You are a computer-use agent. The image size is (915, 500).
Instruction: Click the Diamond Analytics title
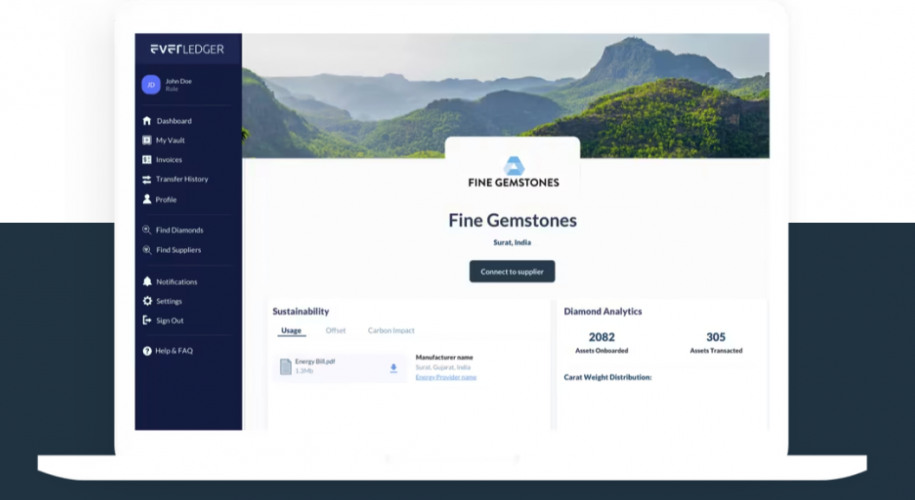pos(603,312)
